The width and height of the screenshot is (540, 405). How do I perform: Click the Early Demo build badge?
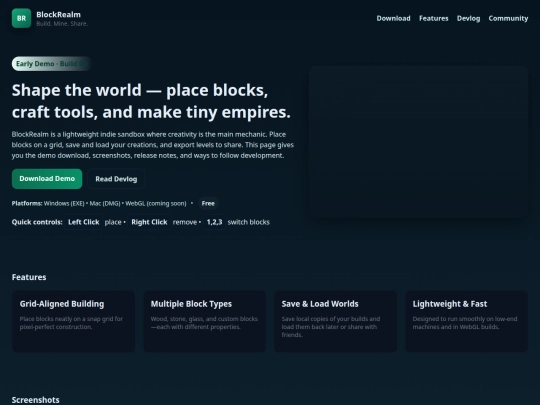(x=52, y=64)
